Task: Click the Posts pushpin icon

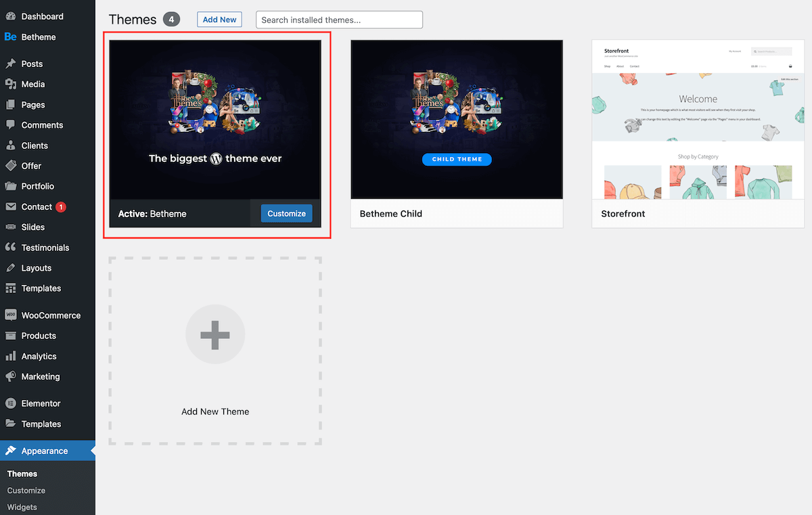Action: [10, 64]
